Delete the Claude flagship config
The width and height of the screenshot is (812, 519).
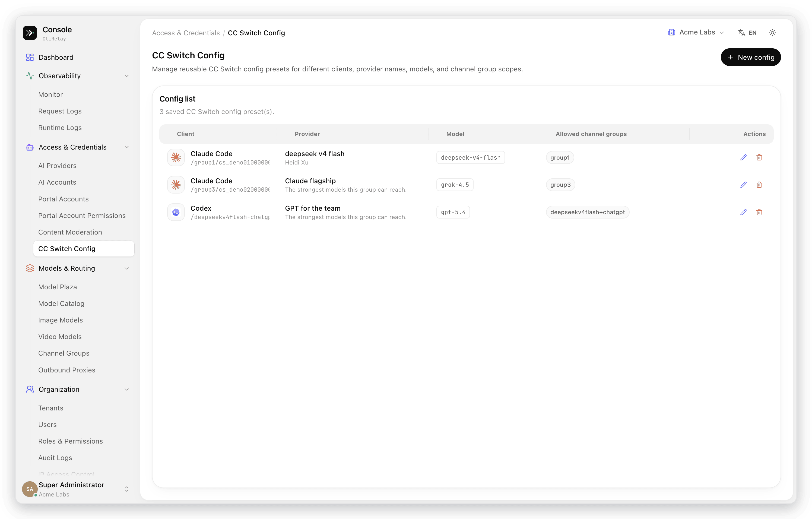click(759, 185)
